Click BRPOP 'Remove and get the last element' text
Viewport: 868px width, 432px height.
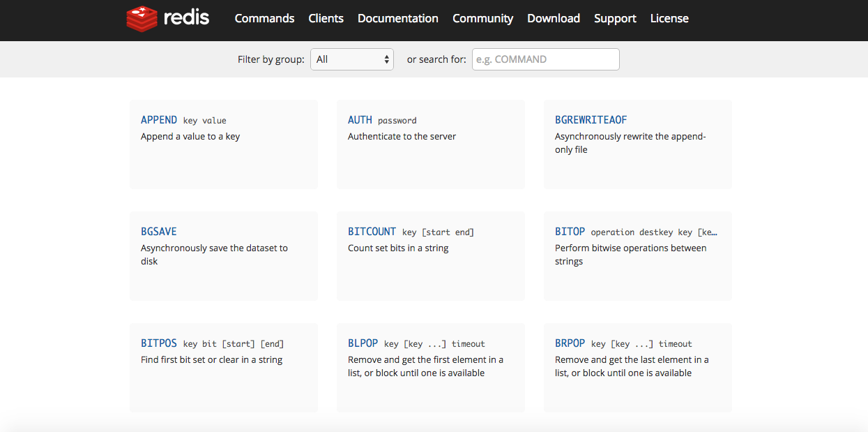pos(632,366)
